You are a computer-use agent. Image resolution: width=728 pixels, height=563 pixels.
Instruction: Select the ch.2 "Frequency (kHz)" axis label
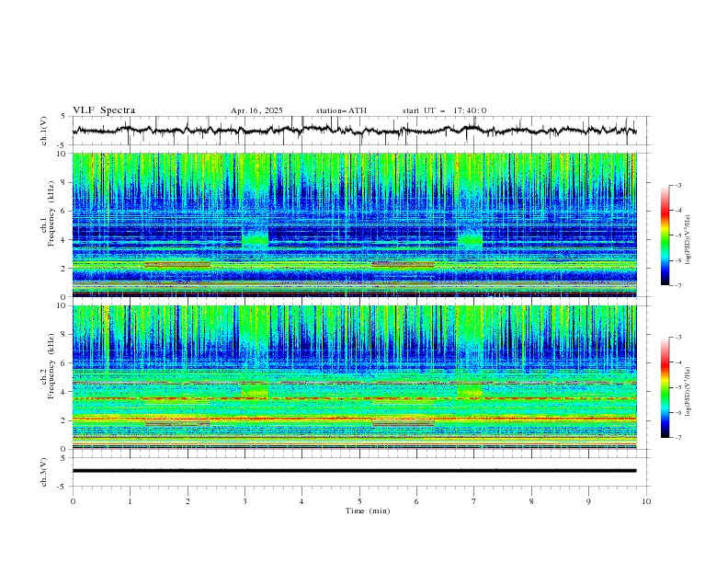[51, 365]
